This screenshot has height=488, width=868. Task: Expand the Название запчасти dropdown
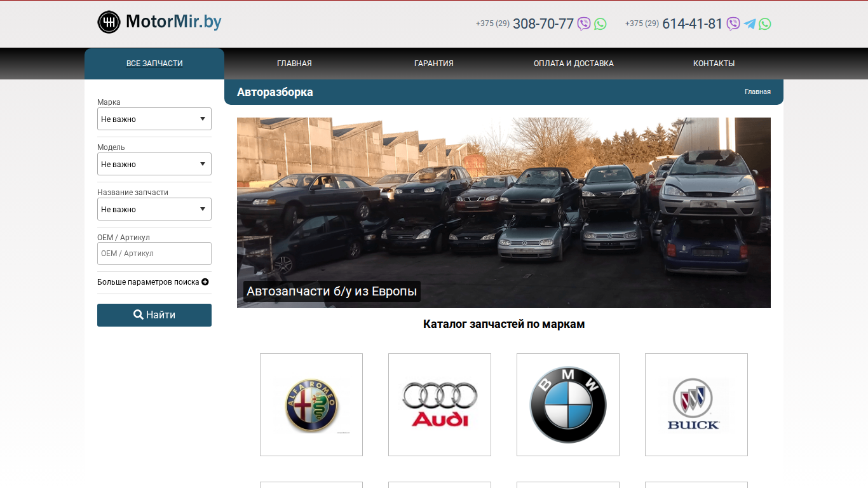click(x=154, y=209)
